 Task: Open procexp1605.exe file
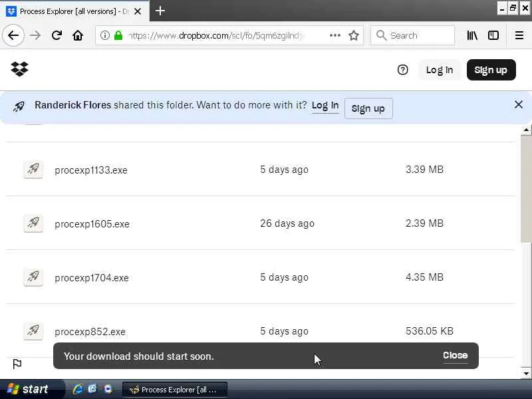coord(92,224)
